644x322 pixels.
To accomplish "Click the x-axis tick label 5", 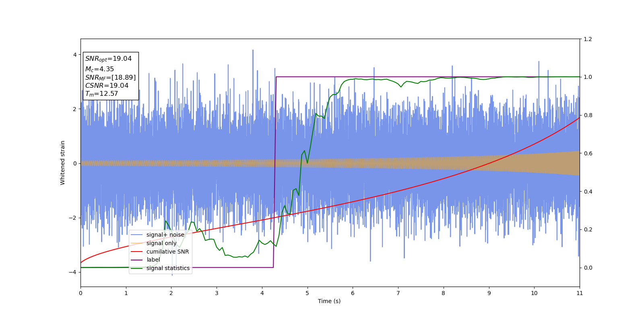I will pyautogui.click(x=308, y=293).
